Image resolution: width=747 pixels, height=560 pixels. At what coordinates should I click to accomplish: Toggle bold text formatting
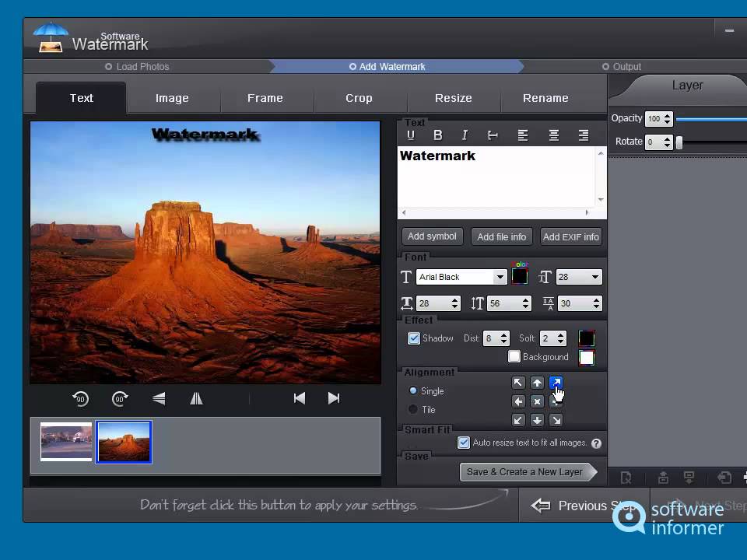[438, 135]
